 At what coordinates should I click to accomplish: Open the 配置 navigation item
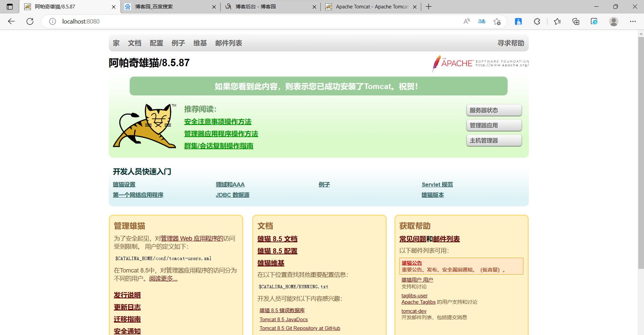click(157, 43)
